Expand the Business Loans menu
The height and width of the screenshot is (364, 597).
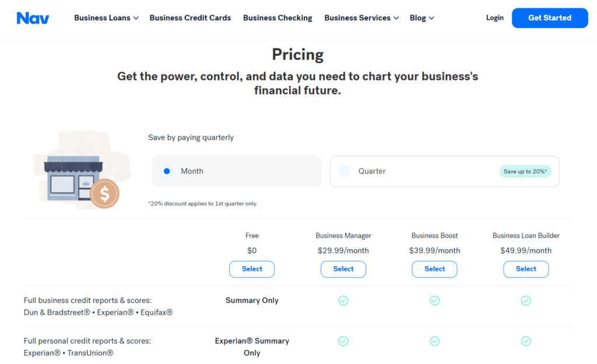[x=106, y=18]
